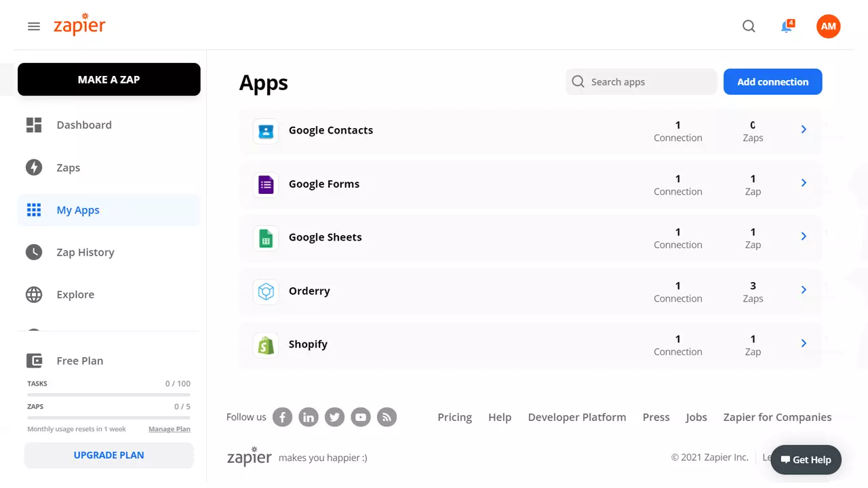Expand Google Forms row chevron
This screenshot has height=488, width=868.
click(x=804, y=183)
